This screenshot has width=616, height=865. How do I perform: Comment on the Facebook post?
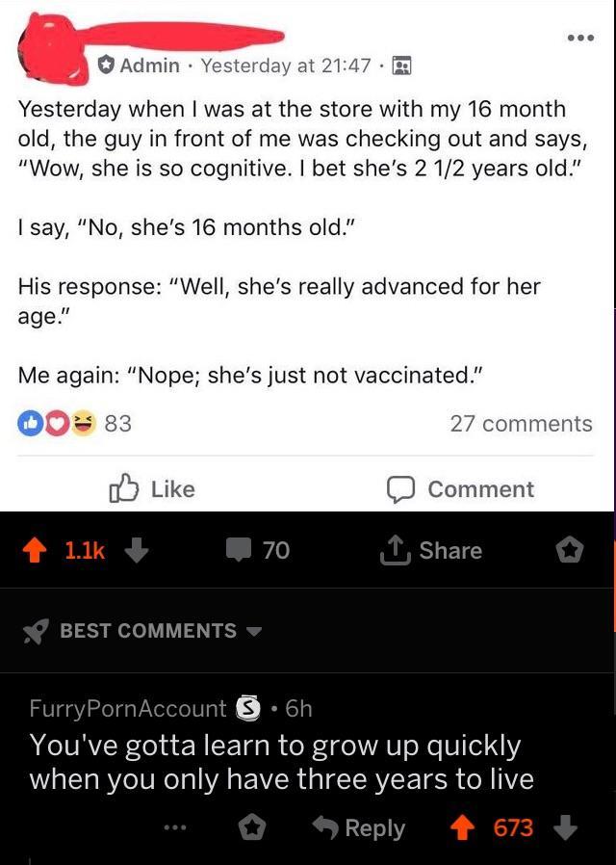460,489
